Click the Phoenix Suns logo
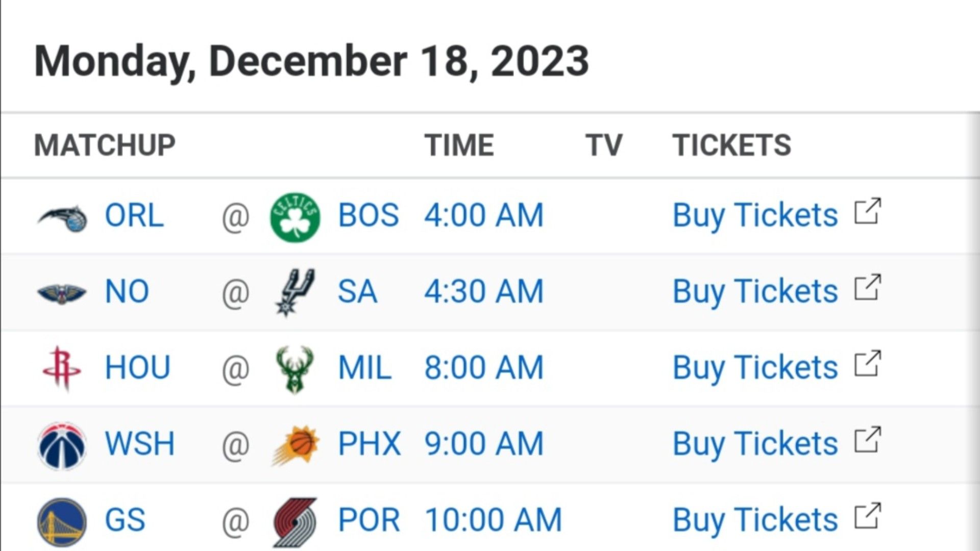 295,445
